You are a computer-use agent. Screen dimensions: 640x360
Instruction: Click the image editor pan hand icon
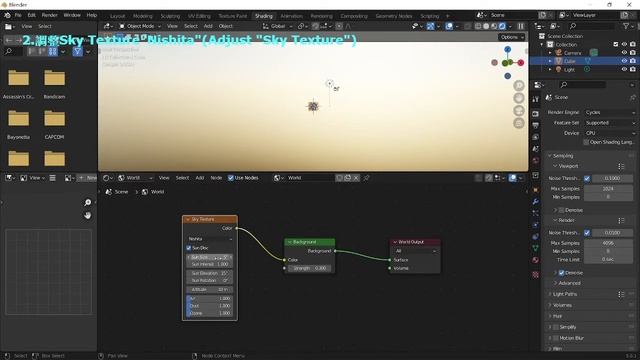(x=88, y=215)
